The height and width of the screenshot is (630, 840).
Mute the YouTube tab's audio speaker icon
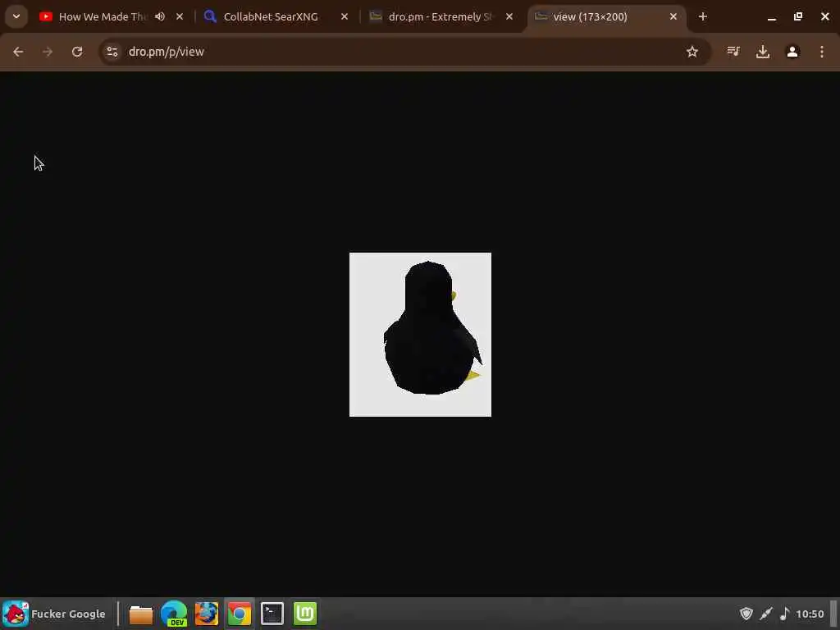(160, 16)
